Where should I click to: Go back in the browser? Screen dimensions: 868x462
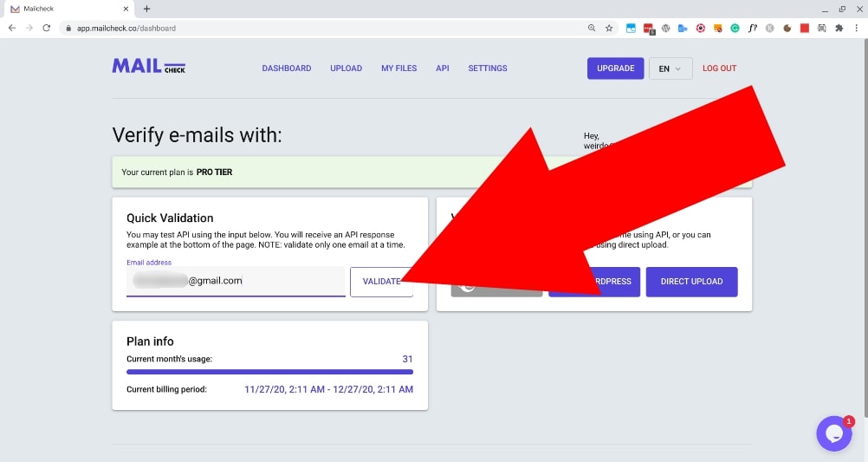(12, 28)
